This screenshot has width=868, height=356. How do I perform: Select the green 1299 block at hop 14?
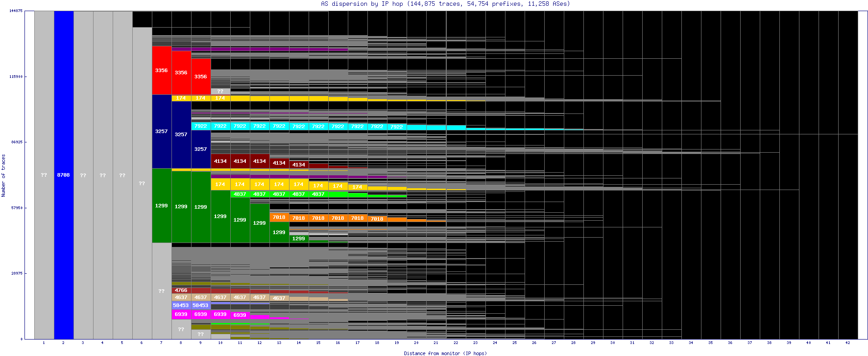pos(299,239)
